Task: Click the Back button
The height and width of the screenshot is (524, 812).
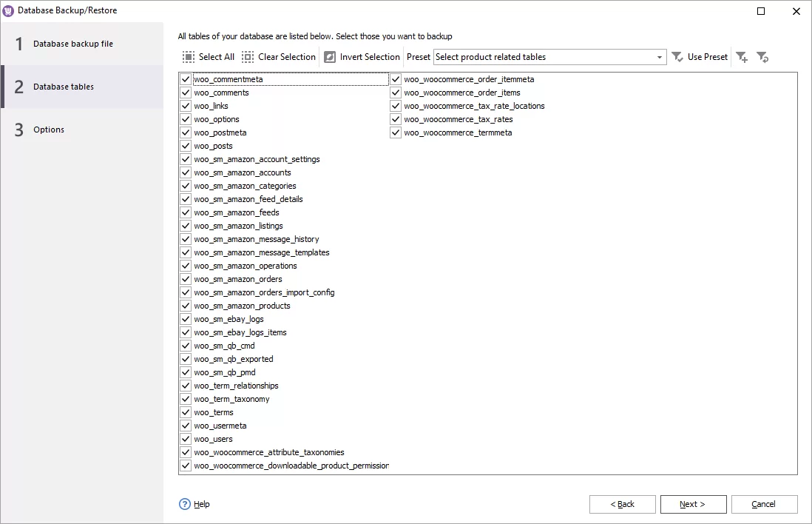Action: click(x=622, y=504)
